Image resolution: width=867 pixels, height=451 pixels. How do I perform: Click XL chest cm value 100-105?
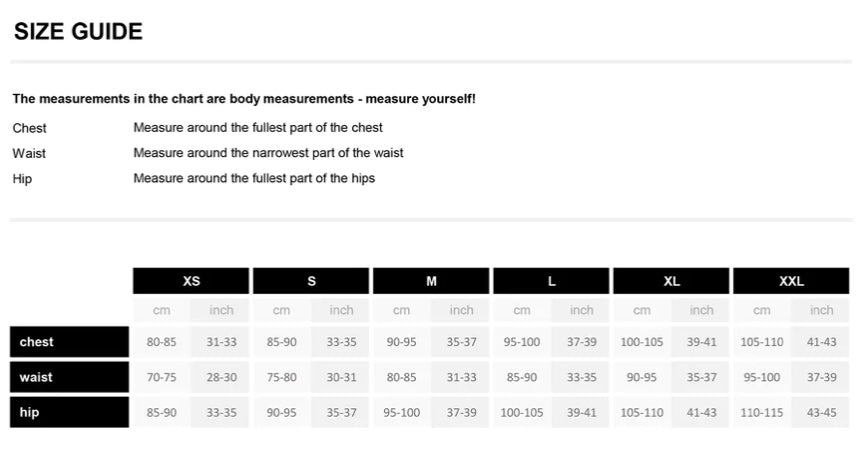click(641, 342)
